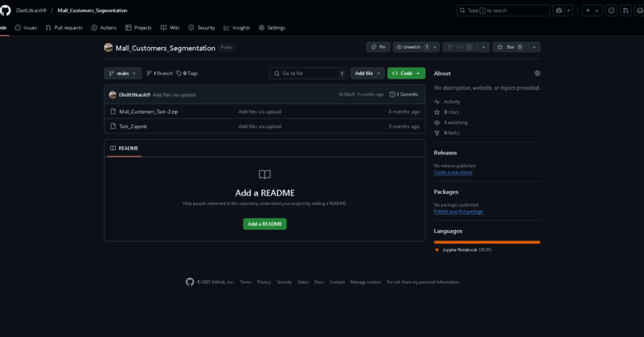Expand the Fork dropdown arrow
644x337 pixels.
(484, 47)
